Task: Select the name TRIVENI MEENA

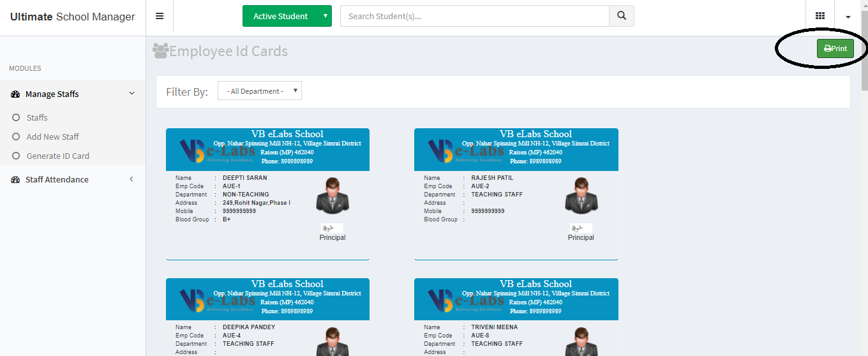Action: (x=495, y=327)
